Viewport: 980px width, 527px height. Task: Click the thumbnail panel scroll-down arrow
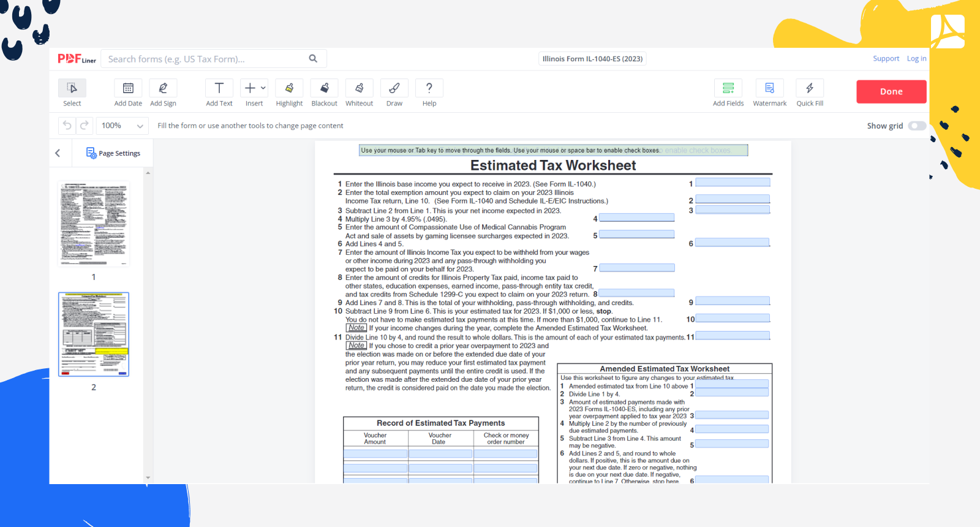point(148,478)
